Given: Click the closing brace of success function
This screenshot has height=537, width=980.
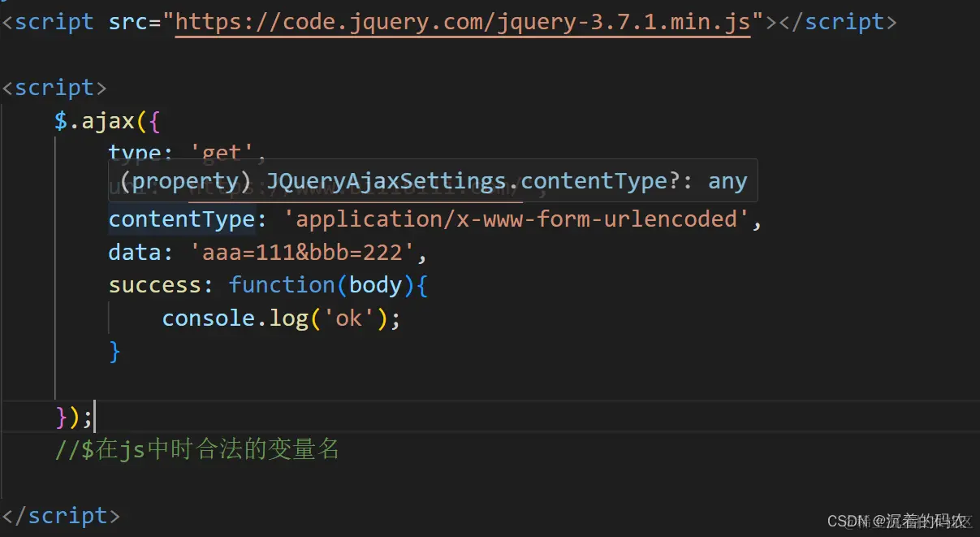Looking at the screenshot, I should coord(114,351).
